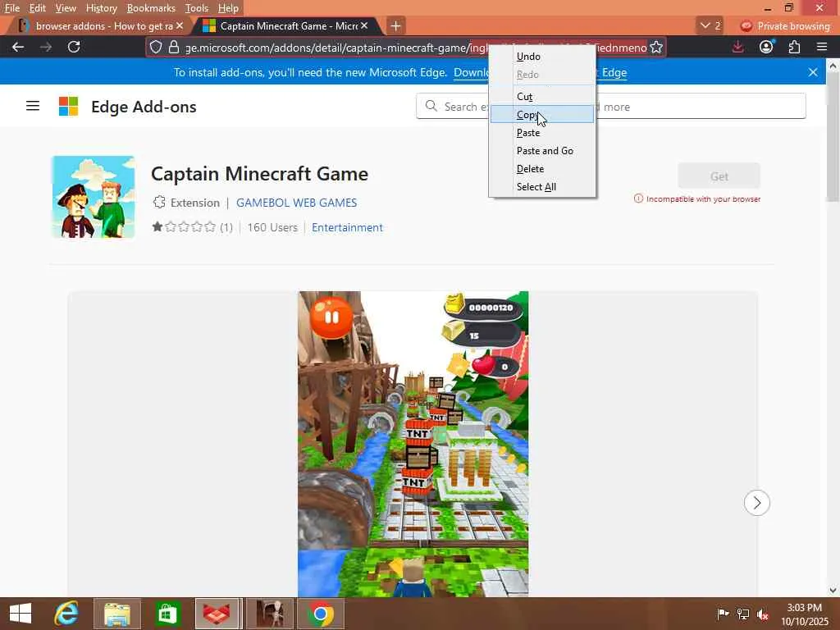Viewport: 840px width, 630px height.
Task: Click the Incompatible with your browser notice
Action: click(x=697, y=199)
